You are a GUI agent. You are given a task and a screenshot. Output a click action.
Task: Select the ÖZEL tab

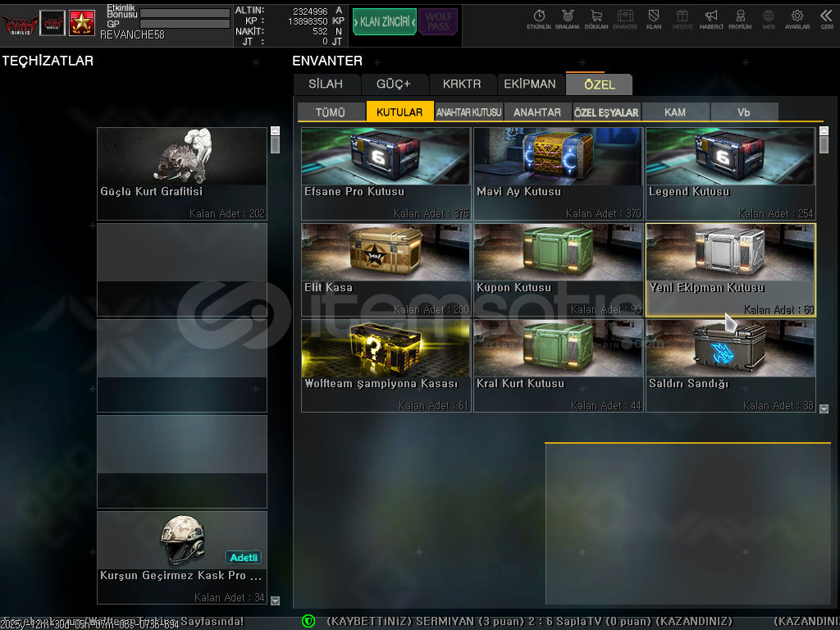coord(600,84)
